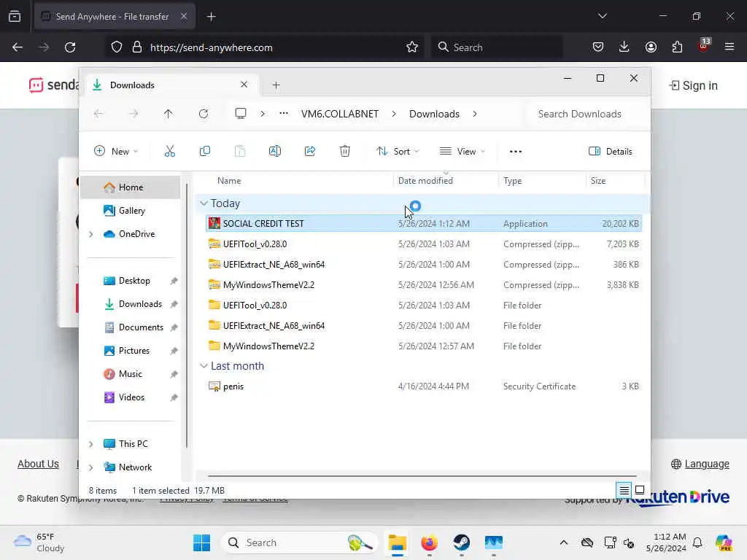Switch to large thumbnails view in status bar
Image resolution: width=747 pixels, height=560 pixels.
click(640, 490)
